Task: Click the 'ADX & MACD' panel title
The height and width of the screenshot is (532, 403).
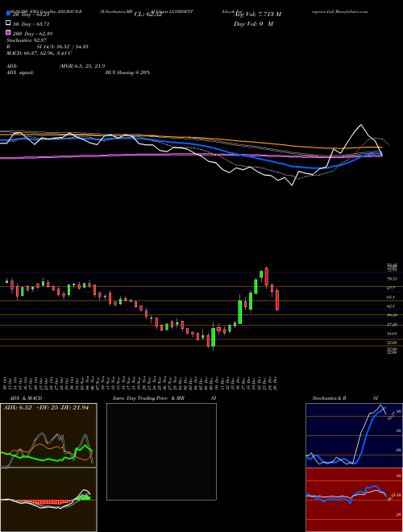Action: point(26,398)
